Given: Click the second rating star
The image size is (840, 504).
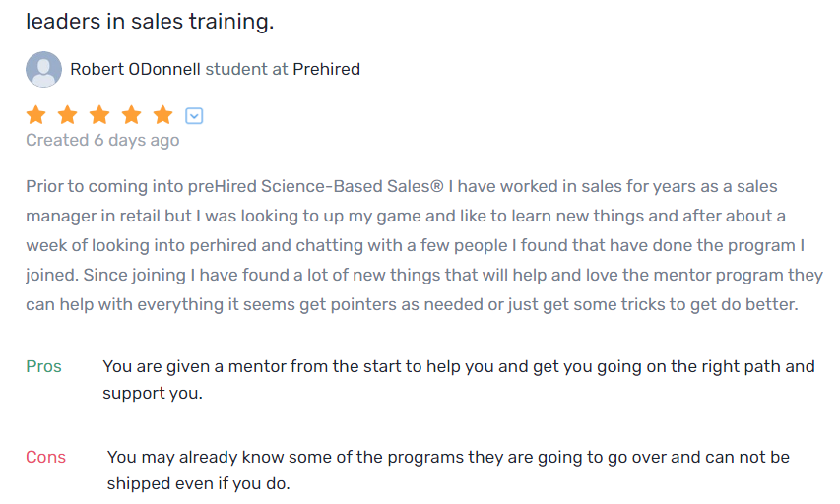Looking at the screenshot, I should click(68, 115).
